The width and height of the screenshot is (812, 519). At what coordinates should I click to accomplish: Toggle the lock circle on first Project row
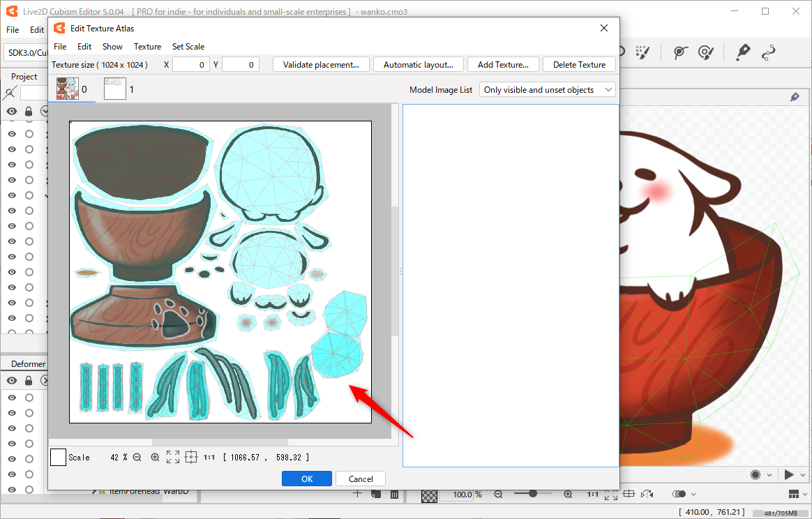pyautogui.click(x=29, y=134)
